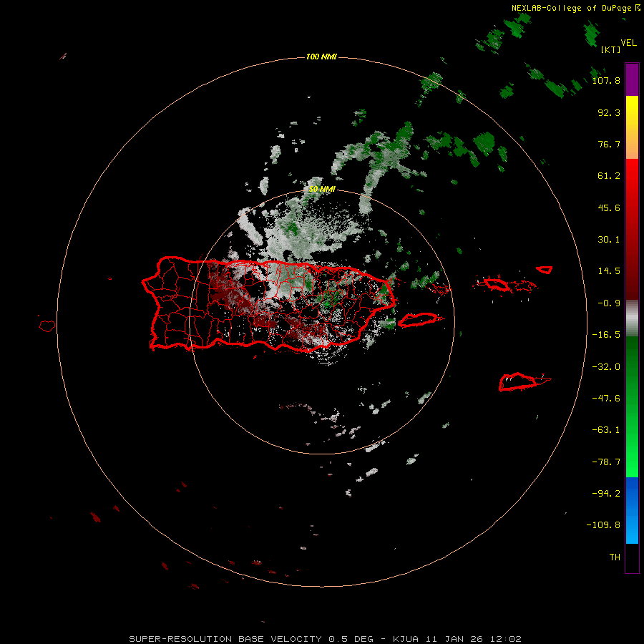
Task: Click the VEL legend title
Action: 628,43
